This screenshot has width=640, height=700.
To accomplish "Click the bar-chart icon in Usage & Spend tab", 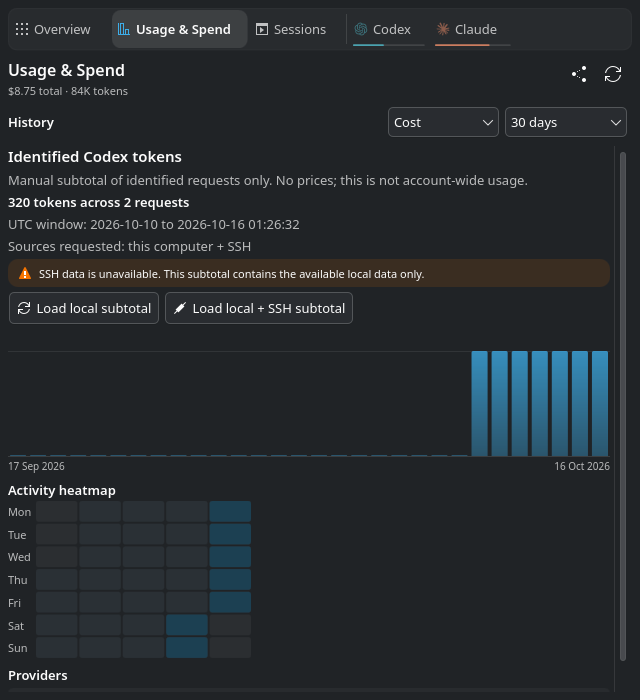I will pos(124,29).
